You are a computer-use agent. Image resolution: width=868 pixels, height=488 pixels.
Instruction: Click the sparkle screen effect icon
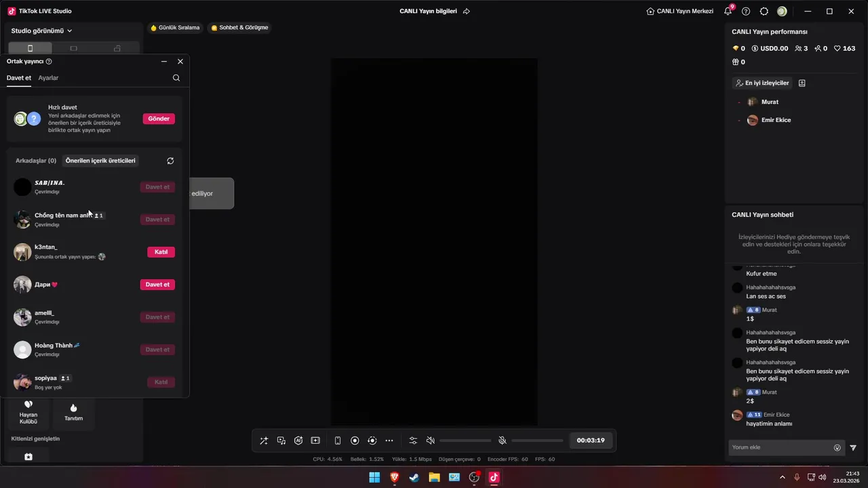pyautogui.click(x=315, y=441)
